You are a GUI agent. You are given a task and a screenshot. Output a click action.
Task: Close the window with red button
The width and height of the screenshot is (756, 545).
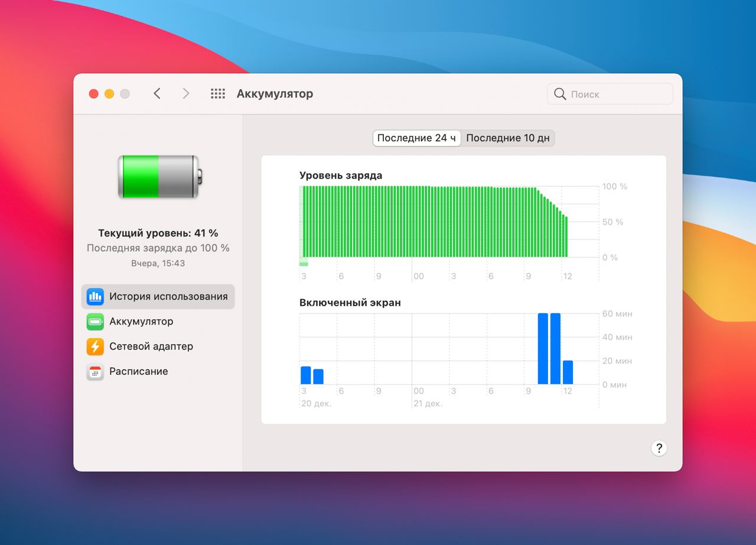(93, 93)
